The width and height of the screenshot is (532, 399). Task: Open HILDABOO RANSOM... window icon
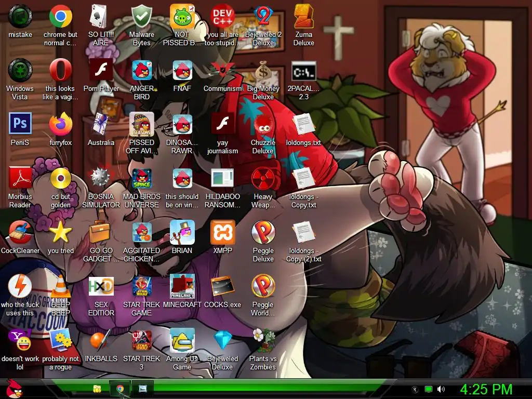coord(222,178)
